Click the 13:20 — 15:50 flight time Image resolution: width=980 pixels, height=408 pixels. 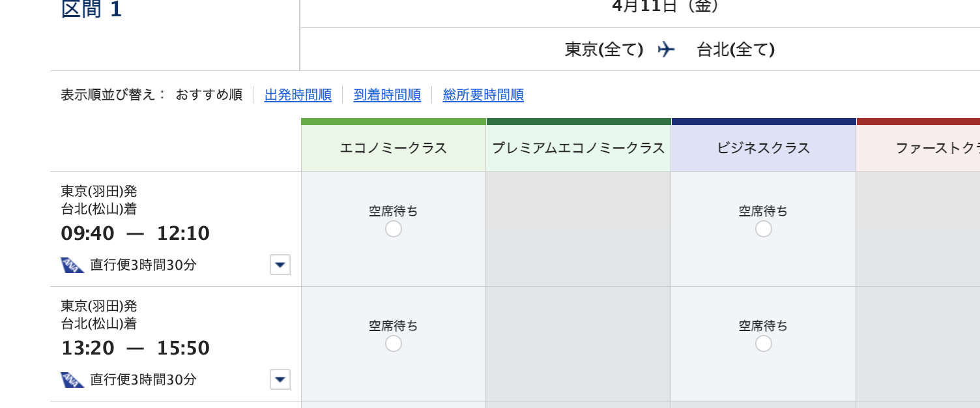point(136,348)
